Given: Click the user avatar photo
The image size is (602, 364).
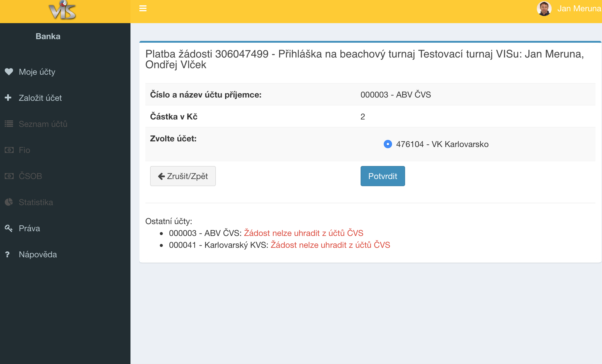Looking at the screenshot, I should click(x=544, y=9).
